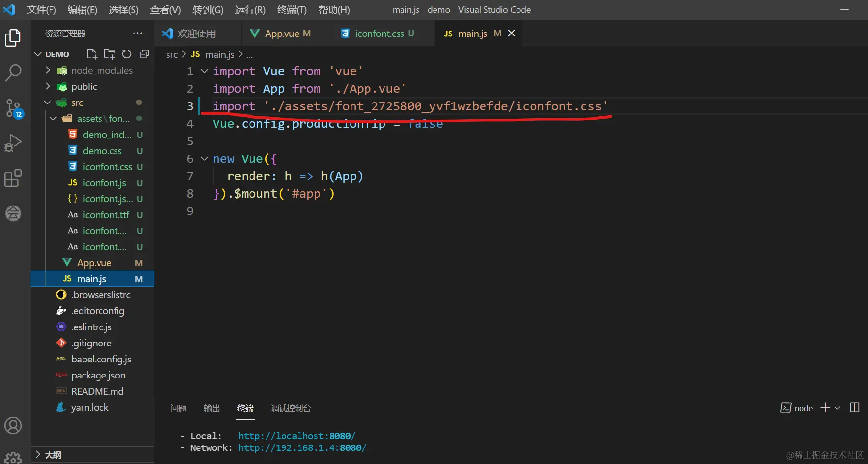Collapse all folders in explorer
Image resolution: width=868 pixels, height=464 pixels.
(x=144, y=54)
